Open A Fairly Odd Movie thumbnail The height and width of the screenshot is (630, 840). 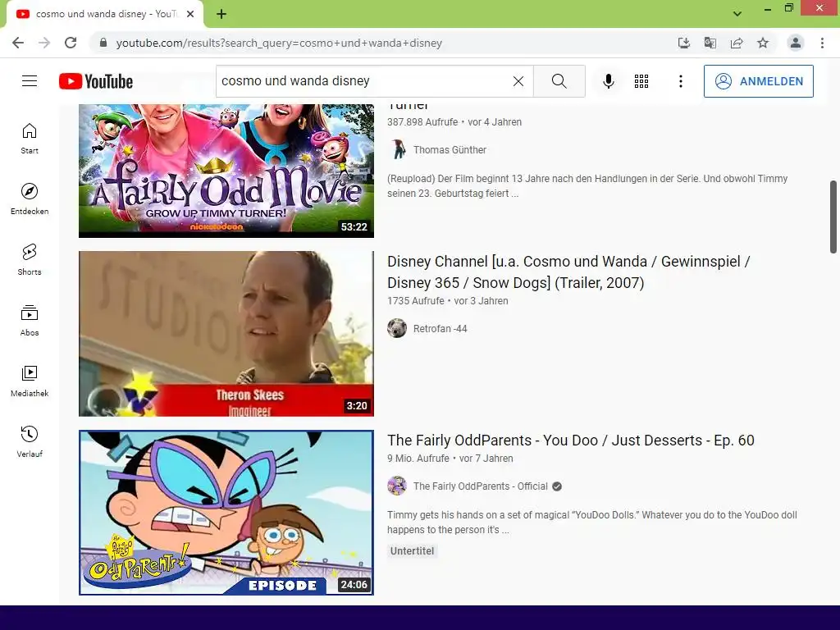pyautogui.click(x=226, y=171)
